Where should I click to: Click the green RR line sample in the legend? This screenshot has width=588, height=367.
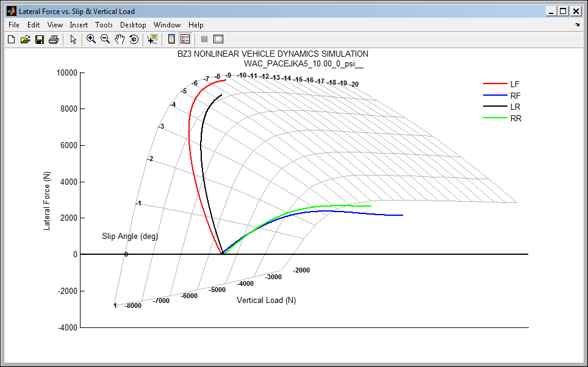coord(495,118)
